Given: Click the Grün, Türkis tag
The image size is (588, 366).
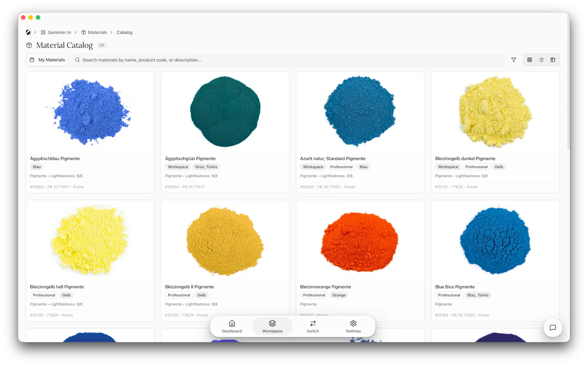Looking at the screenshot, I should pos(206,167).
